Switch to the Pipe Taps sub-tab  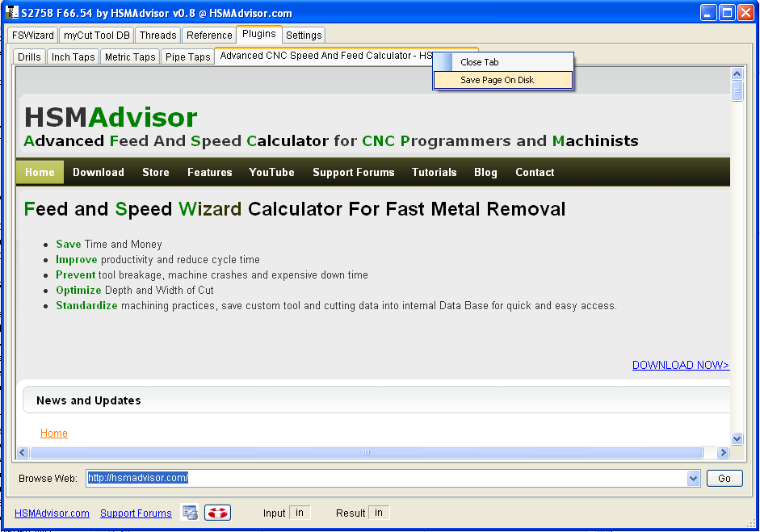coord(187,57)
